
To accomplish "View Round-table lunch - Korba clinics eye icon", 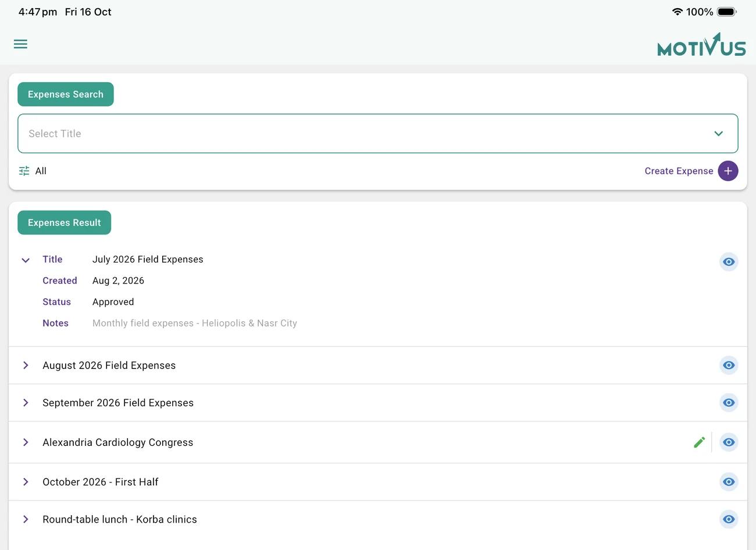I will pos(729,519).
